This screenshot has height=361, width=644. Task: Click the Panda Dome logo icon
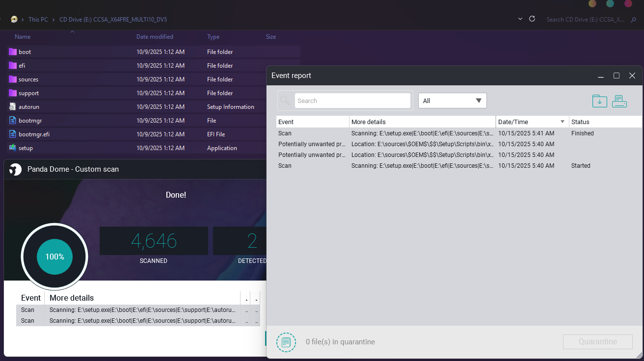pyautogui.click(x=16, y=169)
